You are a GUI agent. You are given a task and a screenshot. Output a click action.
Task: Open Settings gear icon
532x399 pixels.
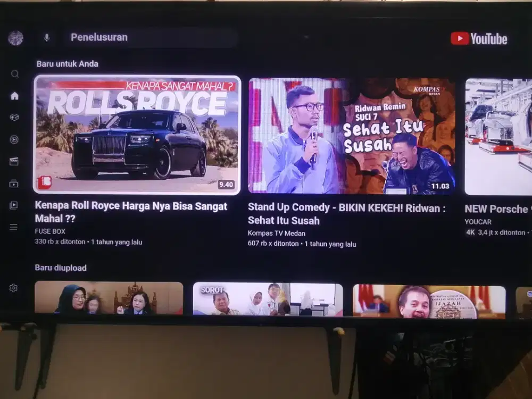click(x=13, y=288)
